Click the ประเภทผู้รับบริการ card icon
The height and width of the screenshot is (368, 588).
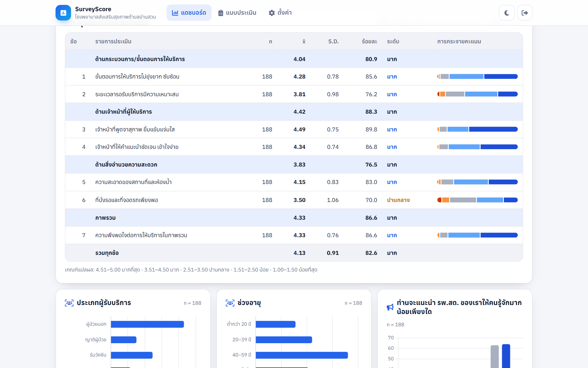click(x=69, y=303)
